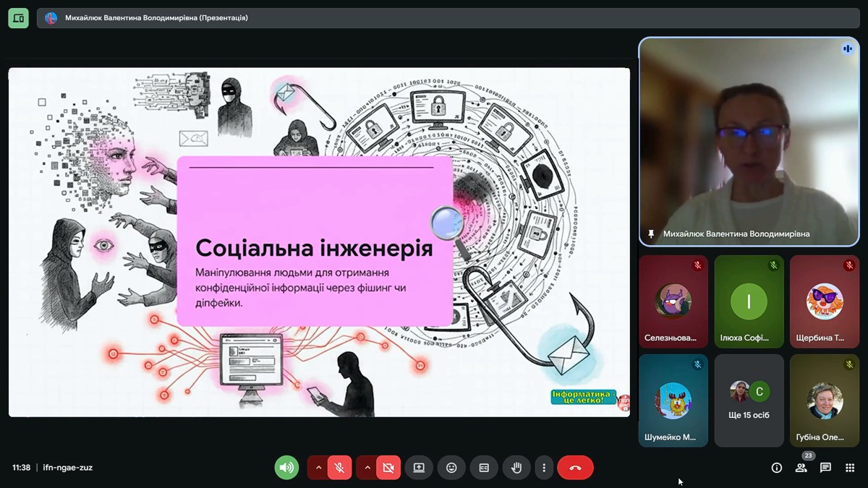Screen dimensions: 868x488
Task: Show the participants list with 23 people
Action: tap(801, 468)
